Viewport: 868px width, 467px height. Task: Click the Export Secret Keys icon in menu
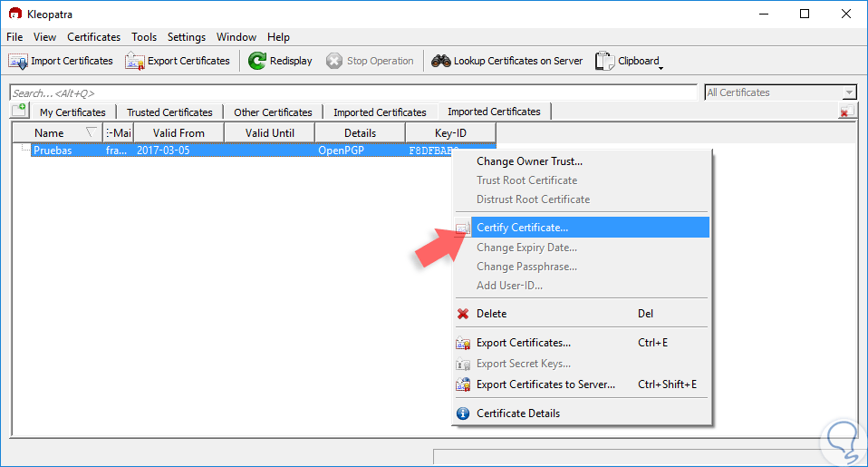point(463,364)
